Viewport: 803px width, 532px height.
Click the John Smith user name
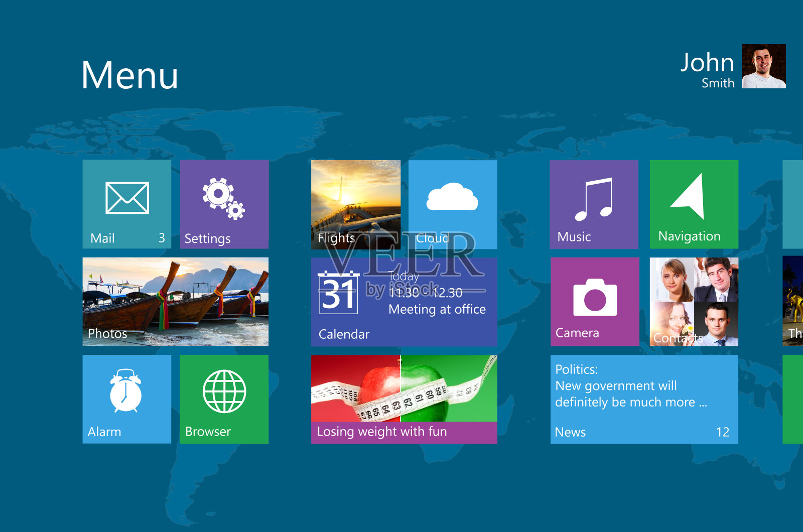(x=707, y=69)
